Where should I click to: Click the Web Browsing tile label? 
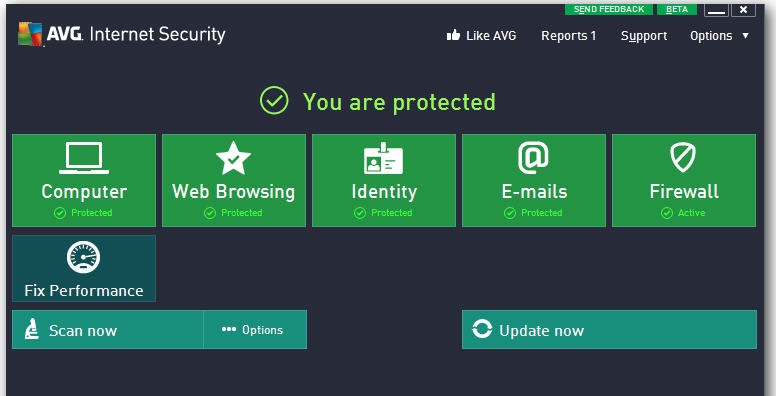(234, 192)
